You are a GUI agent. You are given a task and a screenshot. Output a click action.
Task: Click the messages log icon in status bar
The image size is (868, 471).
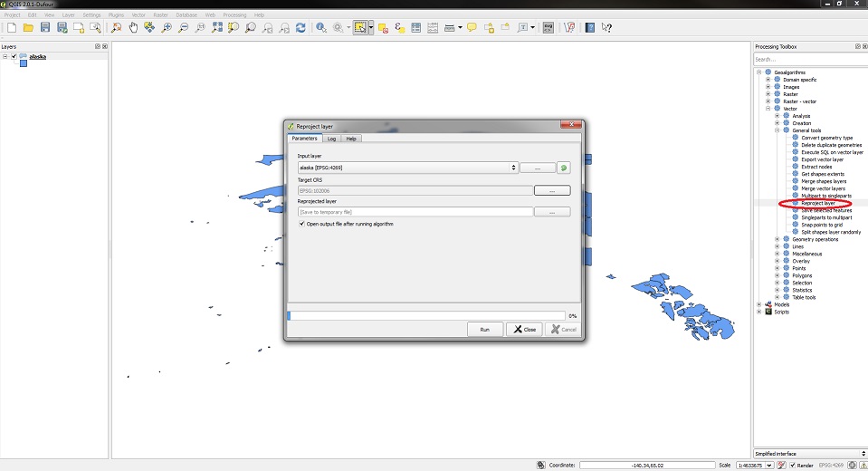(x=863, y=465)
